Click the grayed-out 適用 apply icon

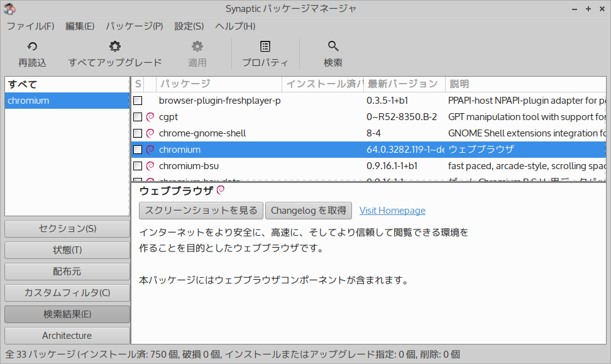point(197,46)
